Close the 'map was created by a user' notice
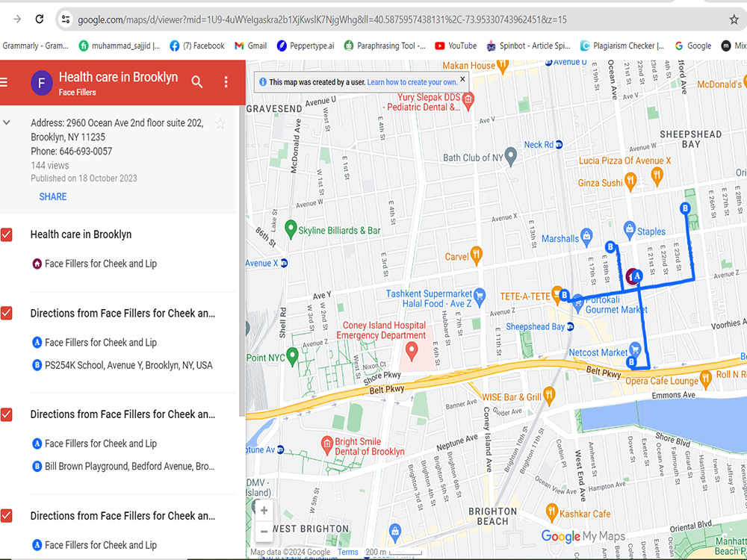Image resolution: width=747 pixels, height=560 pixels. (462, 79)
